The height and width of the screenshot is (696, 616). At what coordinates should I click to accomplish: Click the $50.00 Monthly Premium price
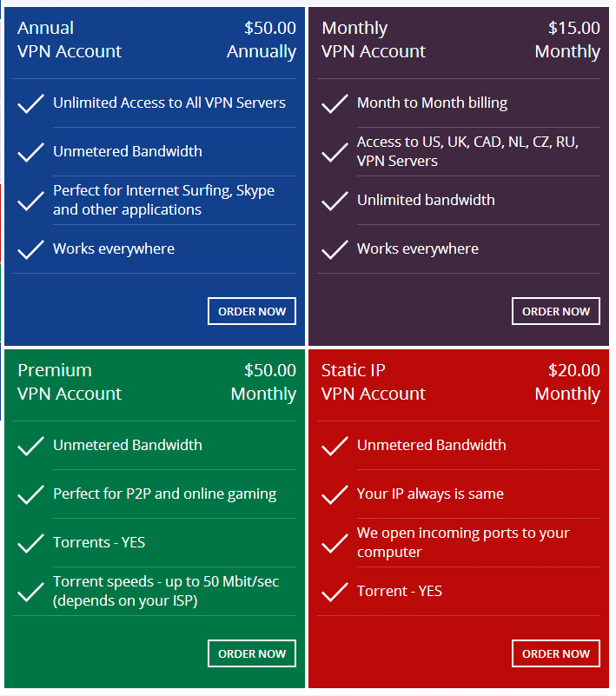(x=263, y=382)
